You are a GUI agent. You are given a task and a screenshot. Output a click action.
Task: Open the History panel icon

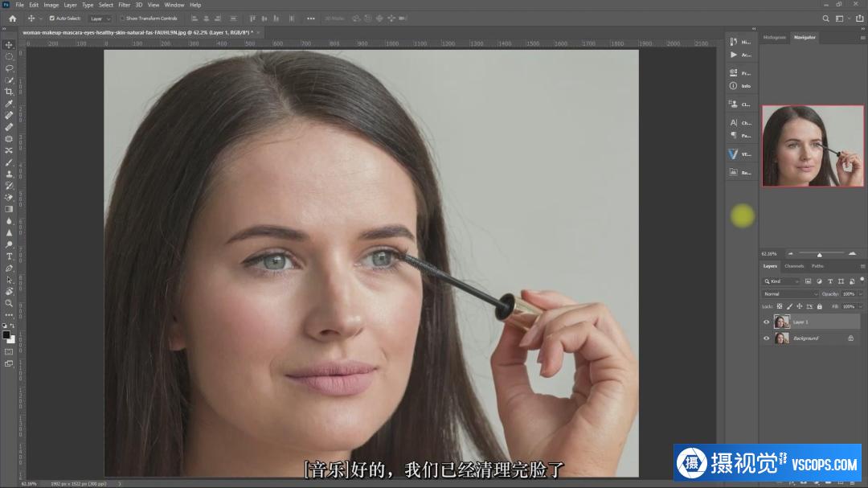pyautogui.click(x=733, y=42)
